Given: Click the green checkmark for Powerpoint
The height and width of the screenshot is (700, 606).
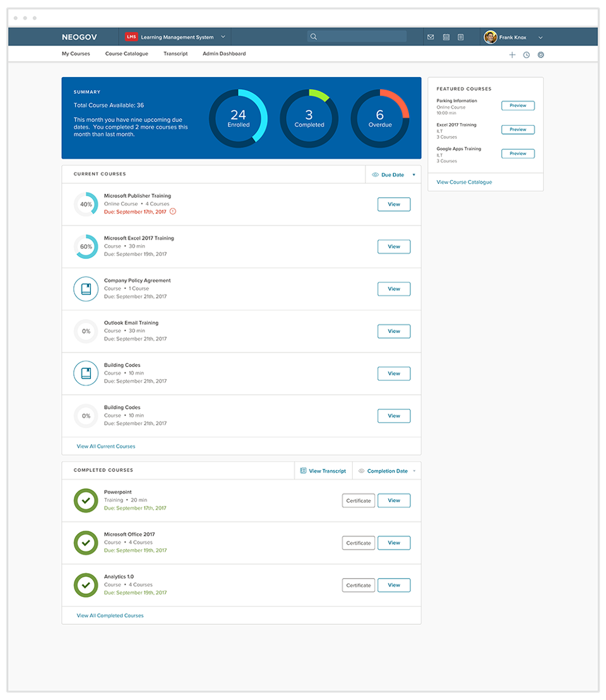Looking at the screenshot, I should tap(86, 500).
